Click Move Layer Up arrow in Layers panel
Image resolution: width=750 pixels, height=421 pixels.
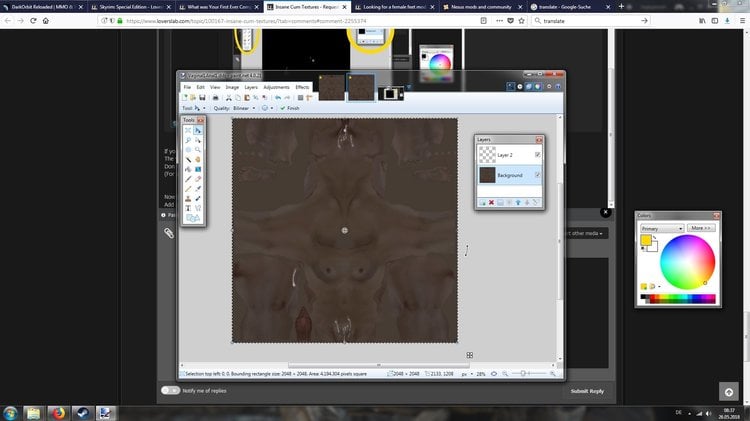[x=518, y=202]
